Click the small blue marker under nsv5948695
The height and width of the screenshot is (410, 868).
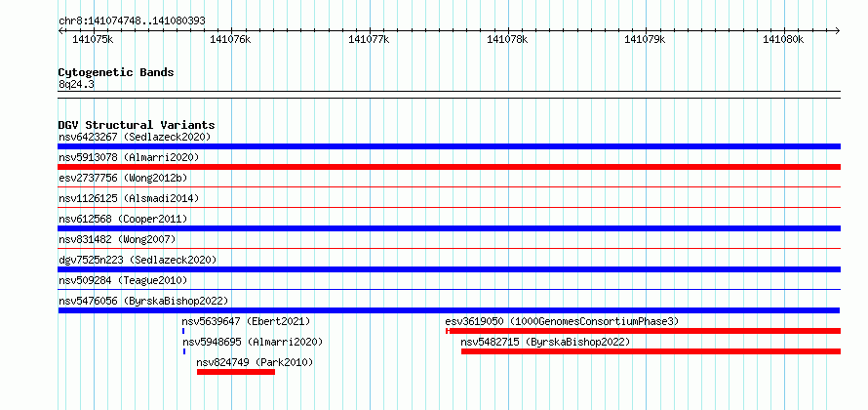pyautogui.click(x=183, y=351)
